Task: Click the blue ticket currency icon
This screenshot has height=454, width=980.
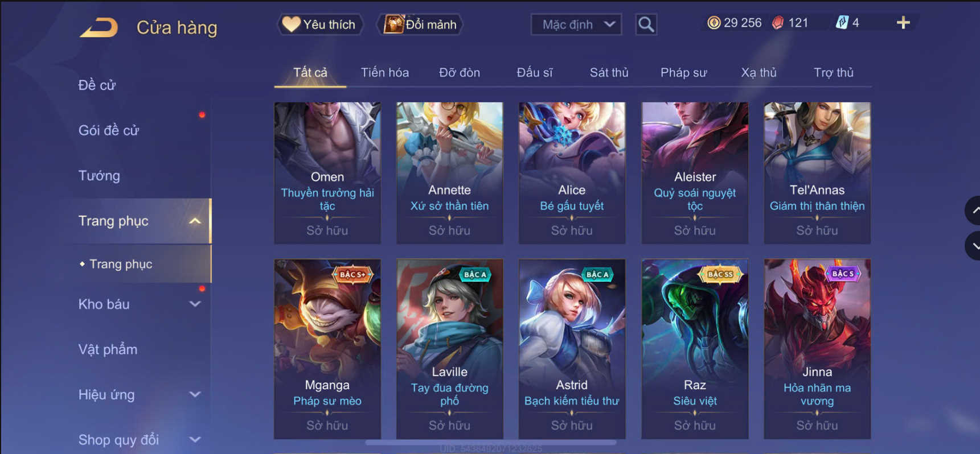Action: coord(842,23)
